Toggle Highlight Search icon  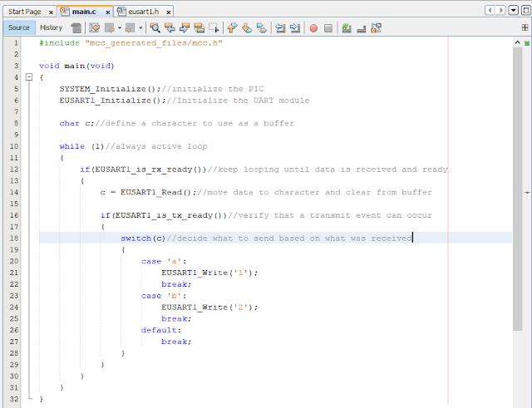(199, 27)
